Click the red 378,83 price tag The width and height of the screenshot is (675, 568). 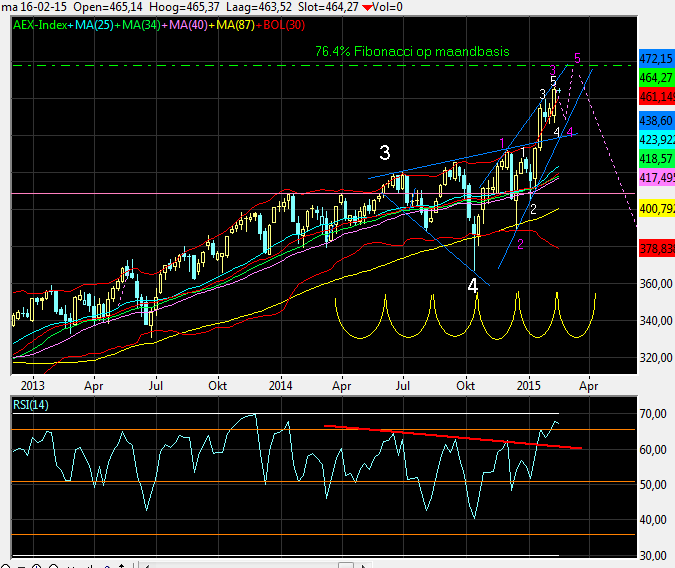click(x=654, y=247)
